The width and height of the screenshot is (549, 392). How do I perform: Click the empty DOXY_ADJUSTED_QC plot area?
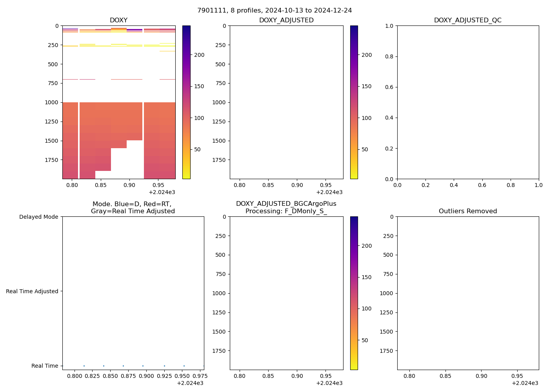pyautogui.click(x=467, y=102)
